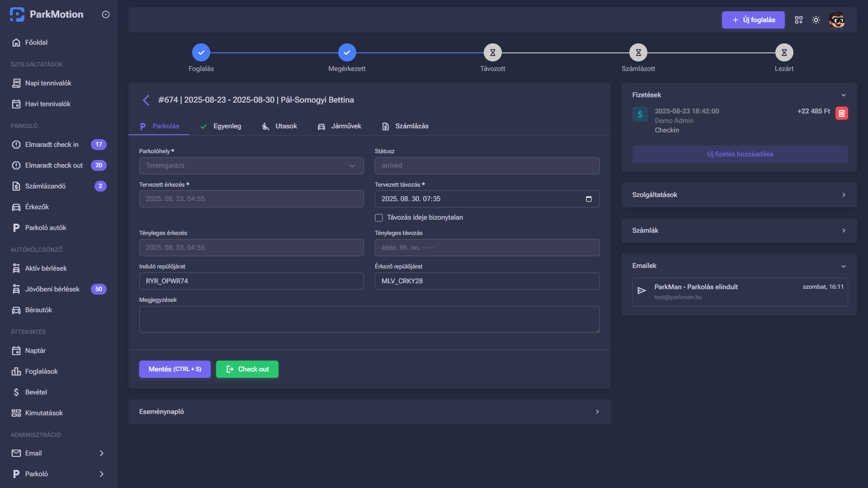Delete the payment with the trash icon

click(x=842, y=113)
